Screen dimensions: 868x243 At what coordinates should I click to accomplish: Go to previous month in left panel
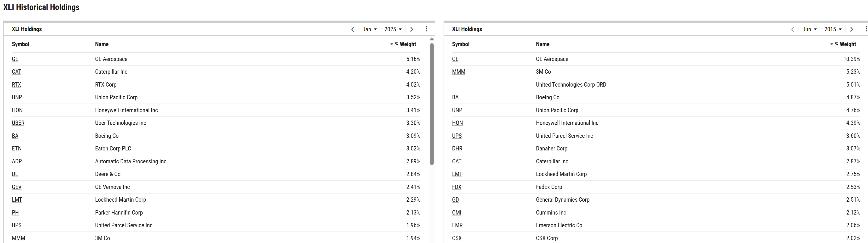[x=353, y=29]
